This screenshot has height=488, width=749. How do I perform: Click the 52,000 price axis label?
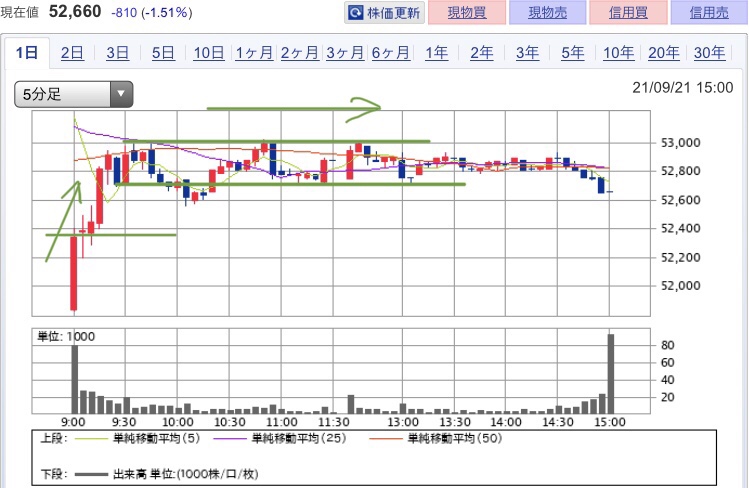point(680,286)
